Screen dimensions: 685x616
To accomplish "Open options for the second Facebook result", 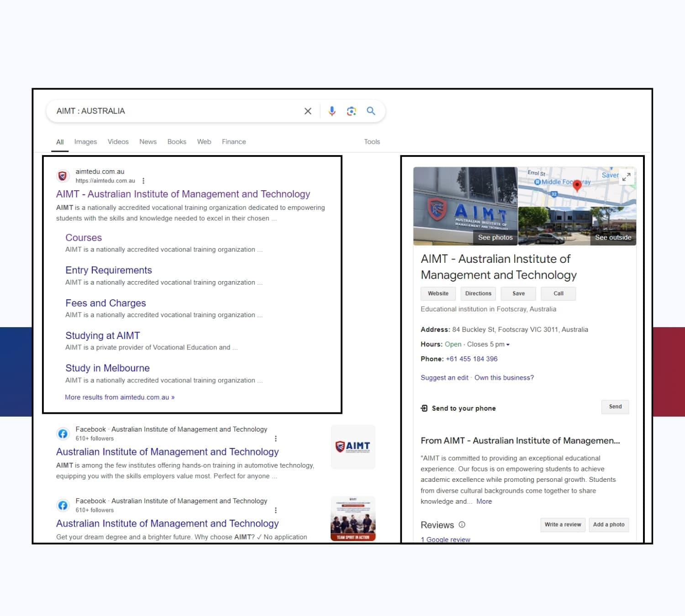I will pos(275,510).
